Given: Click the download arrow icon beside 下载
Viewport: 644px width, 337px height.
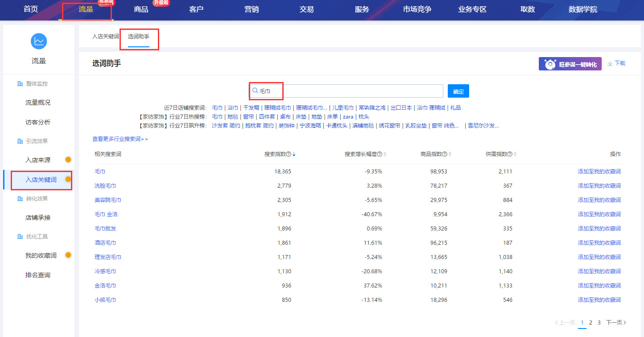Looking at the screenshot, I should [x=610, y=64].
